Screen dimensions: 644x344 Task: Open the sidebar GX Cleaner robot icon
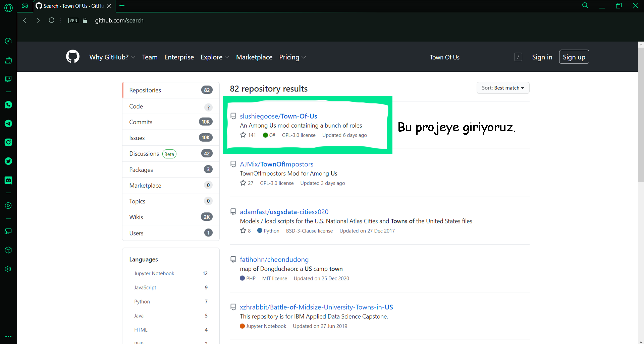8,60
